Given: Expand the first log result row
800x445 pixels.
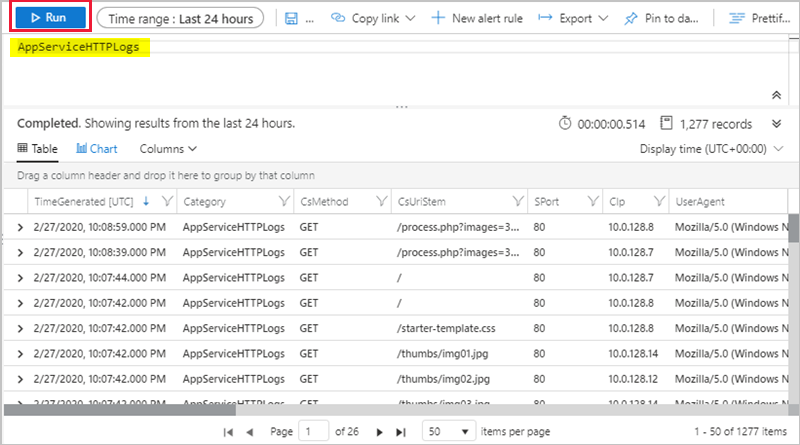Looking at the screenshot, I should (20, 229).
